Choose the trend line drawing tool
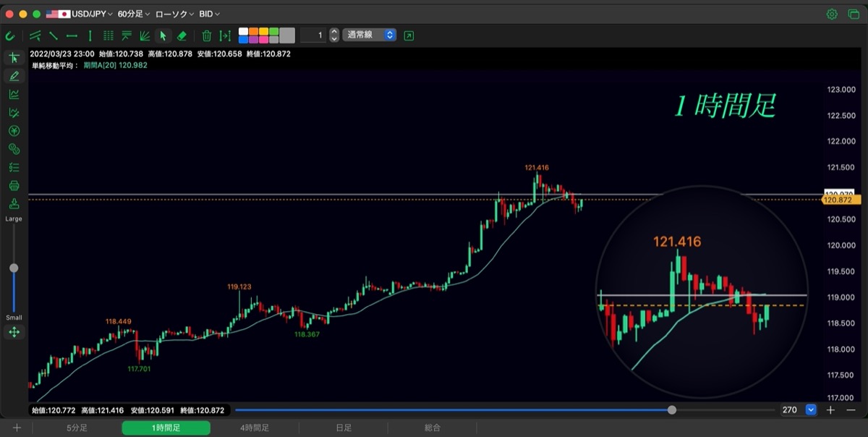868x437 pixels. pyautogui.click(x=54, y=35)
